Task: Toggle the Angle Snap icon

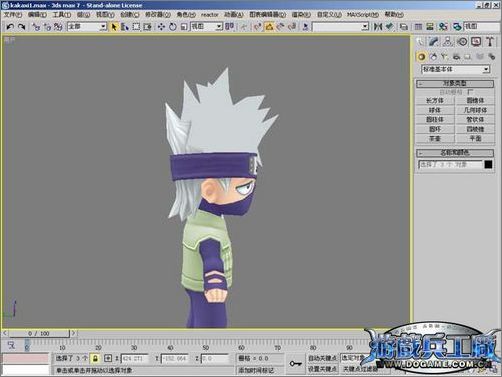Action: 280,27
